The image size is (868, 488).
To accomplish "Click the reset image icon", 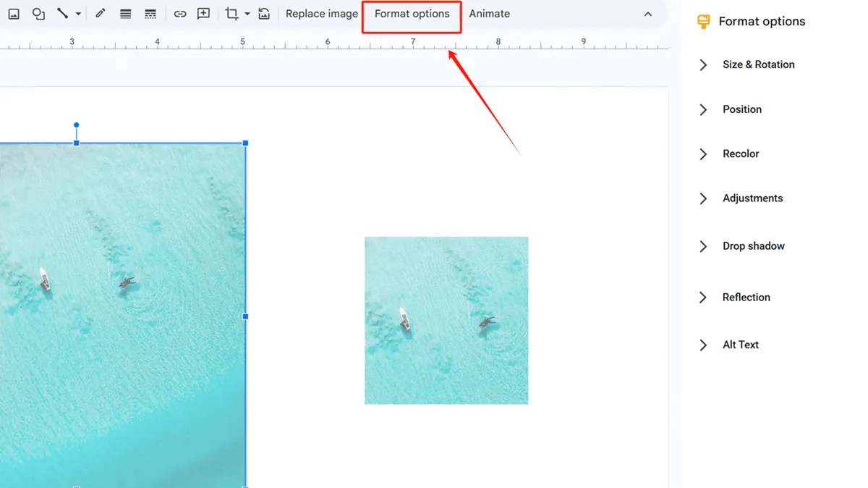I will (x=264, y=14).
